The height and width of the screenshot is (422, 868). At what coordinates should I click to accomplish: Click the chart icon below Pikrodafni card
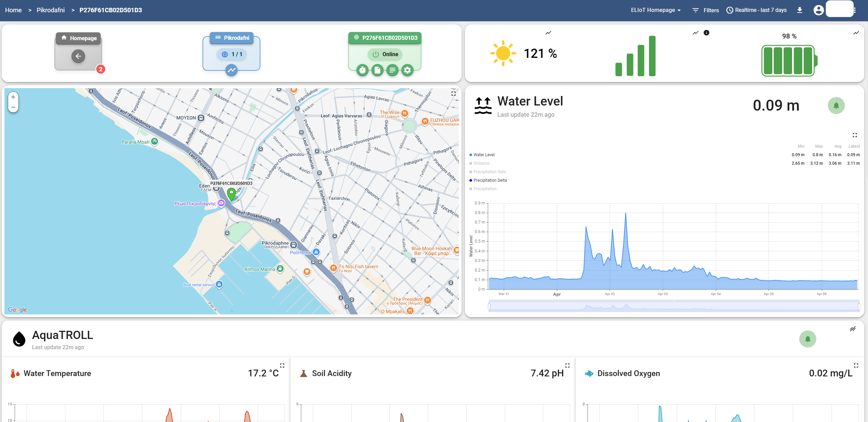click(x=231, y=70)
